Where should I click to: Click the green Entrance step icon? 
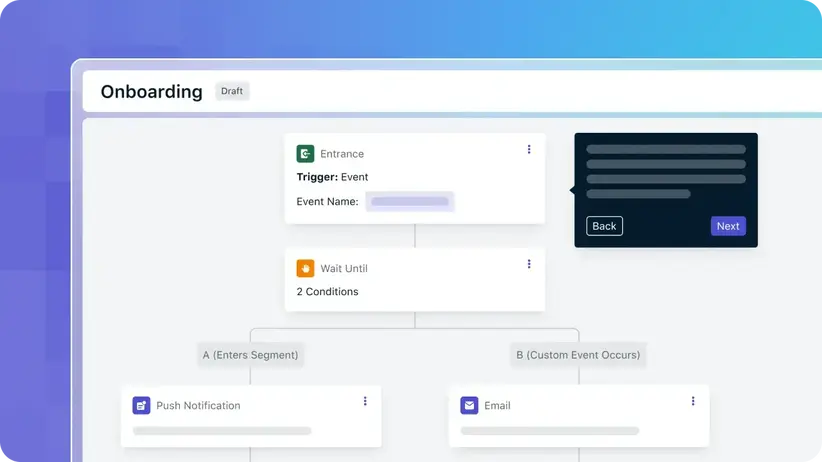point(305,154)
